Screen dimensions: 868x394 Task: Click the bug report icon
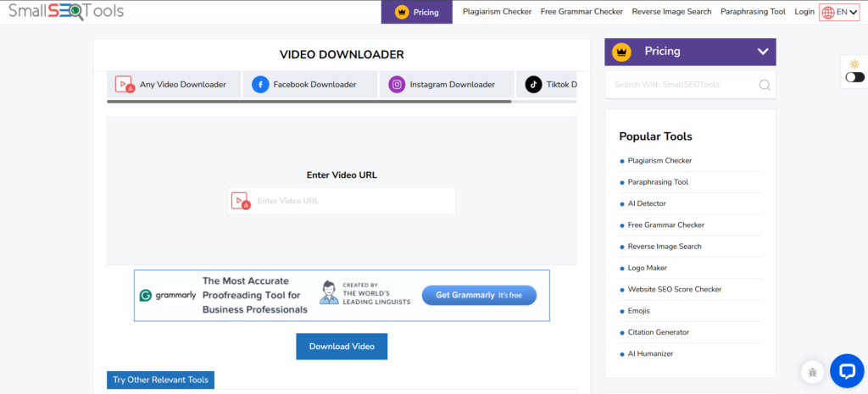(x=813, y=373)
